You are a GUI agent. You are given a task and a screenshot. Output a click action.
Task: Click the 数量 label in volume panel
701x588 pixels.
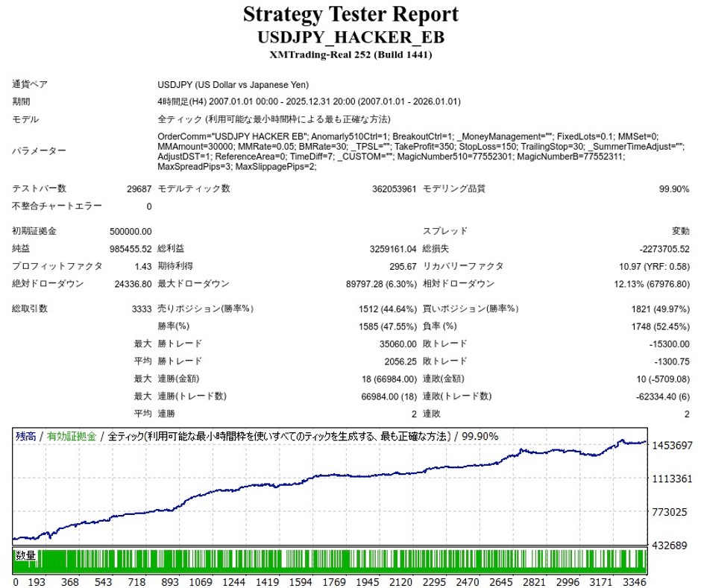coord(26,555)
